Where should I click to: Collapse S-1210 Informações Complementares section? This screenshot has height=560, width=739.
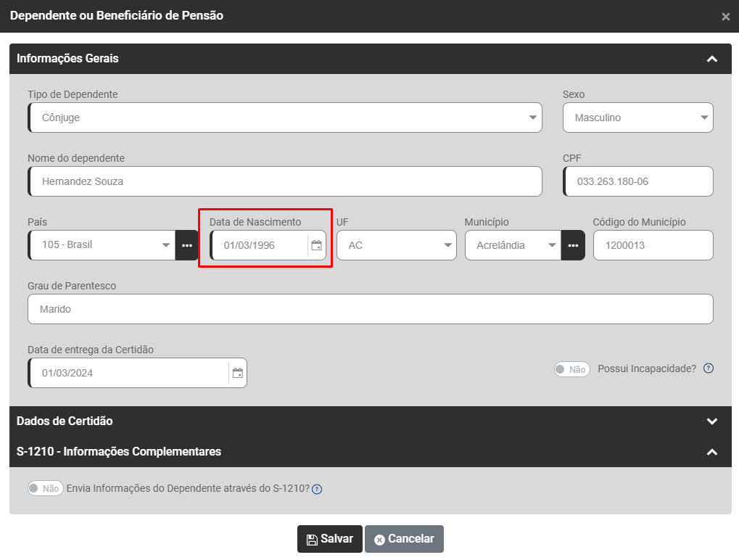[x=711, y=452]
